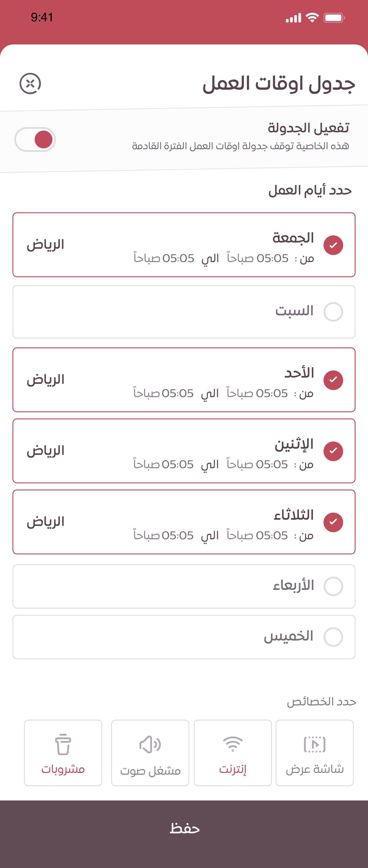Image resolution: width=368 pixels, height=868 pixels.
Task: Uncheck the الإثنين day checkmark
Action: (x=333, y=451)
